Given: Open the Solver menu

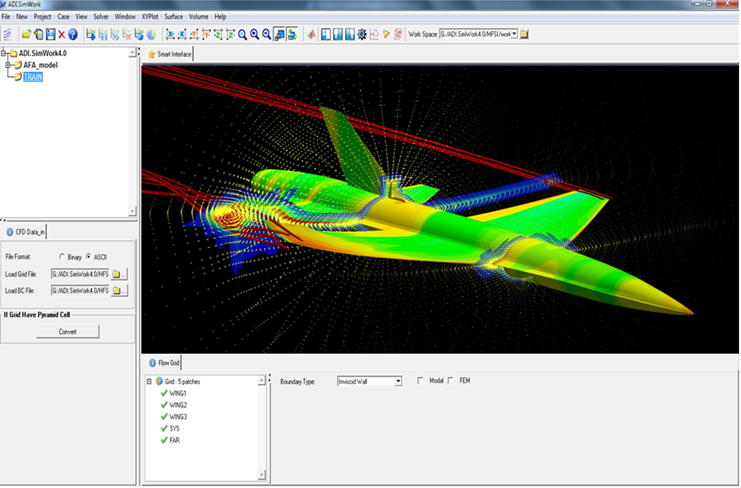Looking at the screenshot, I should (101, 17).
